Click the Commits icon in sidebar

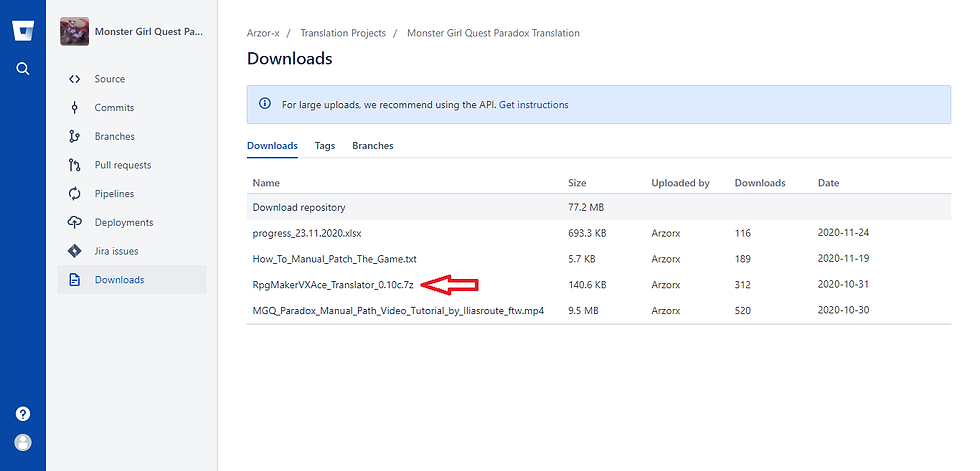[74, 107]
